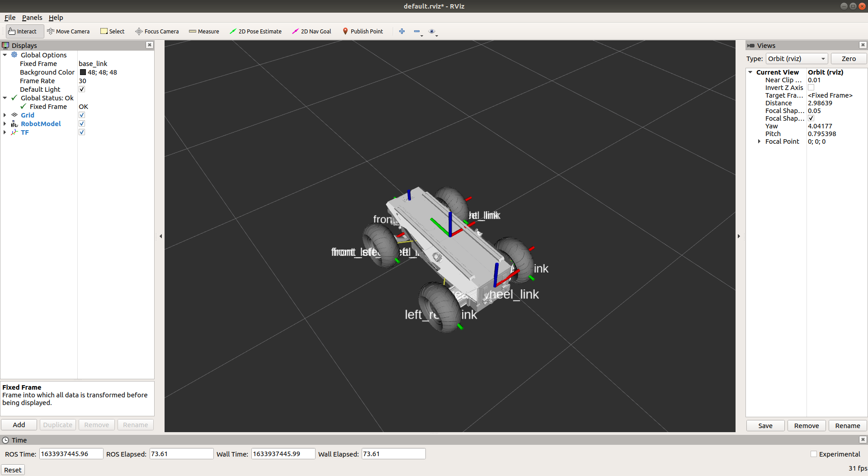Activate the 2D Nav Goal tool
Image resolution: width=868 pixels, height=476 pixels.
pos(311,31)
